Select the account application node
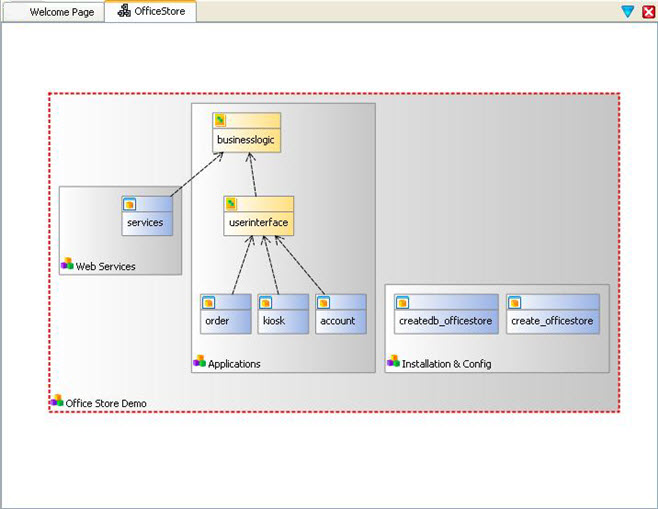The width and height of the screenshot is (658, 509). point(340,321)
